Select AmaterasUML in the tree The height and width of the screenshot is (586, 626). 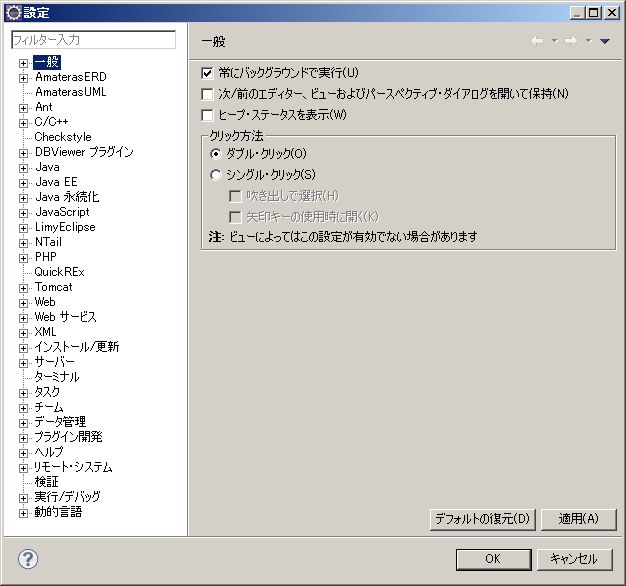[x=71, y=92]
